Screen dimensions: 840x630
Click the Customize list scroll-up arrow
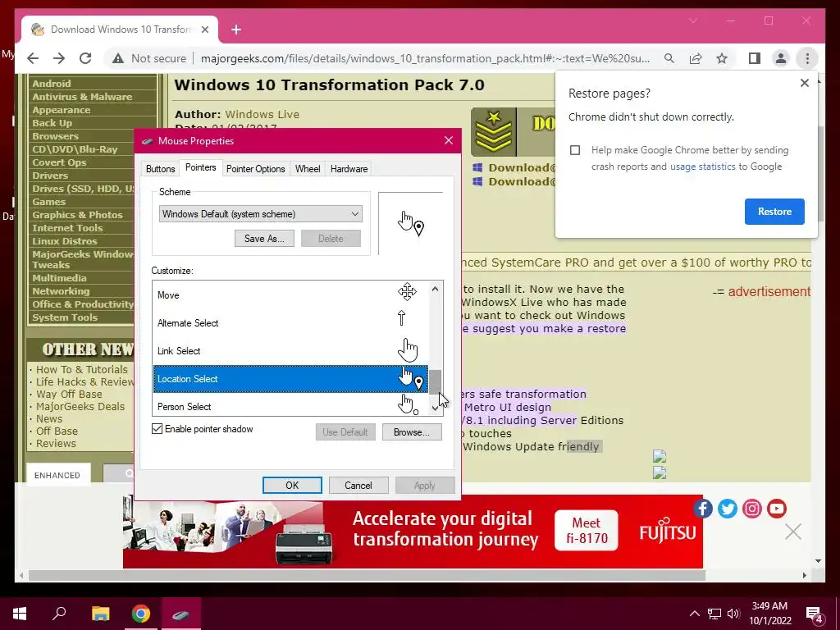435,289
